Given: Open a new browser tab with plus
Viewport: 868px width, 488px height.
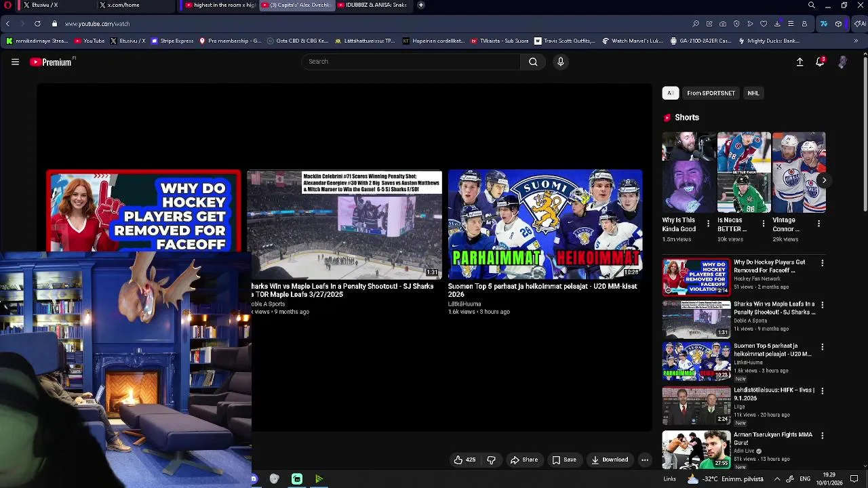Looking at the screenshot, I should (x=421, y=5).
